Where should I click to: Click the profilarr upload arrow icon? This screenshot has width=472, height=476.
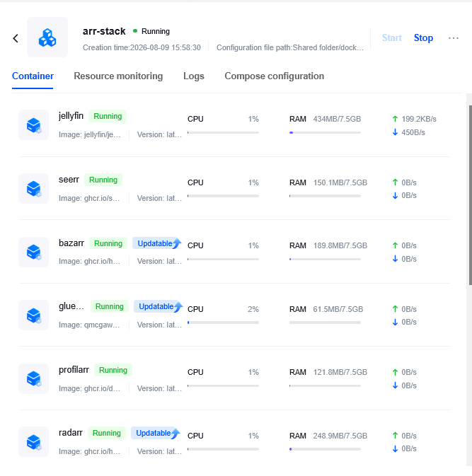click(x=395, y=372)
